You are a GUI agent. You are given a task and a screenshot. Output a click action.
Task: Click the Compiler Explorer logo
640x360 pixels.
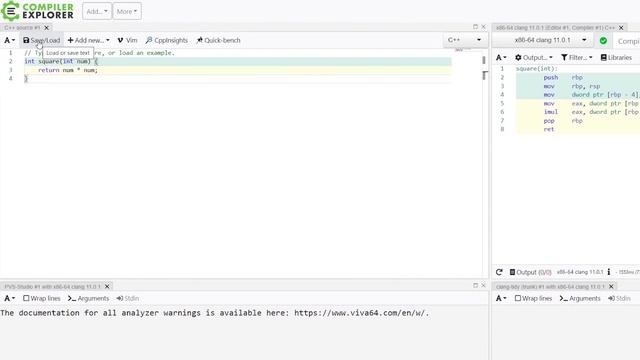pyautogui.click(x=38, y=11)
